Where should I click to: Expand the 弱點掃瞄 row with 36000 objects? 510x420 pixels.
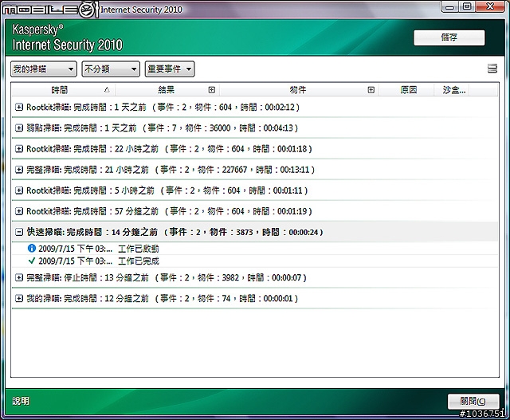pos(19,128)
